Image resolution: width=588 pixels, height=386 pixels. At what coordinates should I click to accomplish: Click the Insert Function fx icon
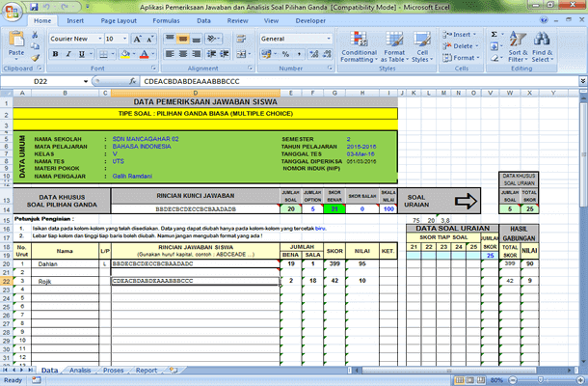[132, 81]
